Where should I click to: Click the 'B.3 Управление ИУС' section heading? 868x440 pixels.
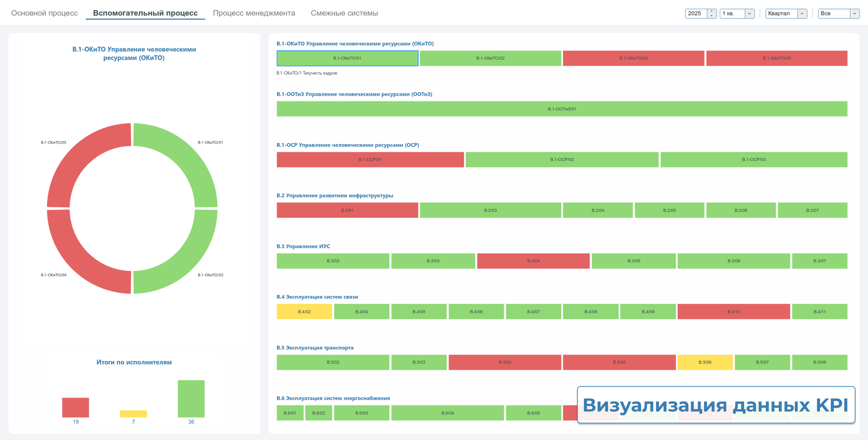303,246
